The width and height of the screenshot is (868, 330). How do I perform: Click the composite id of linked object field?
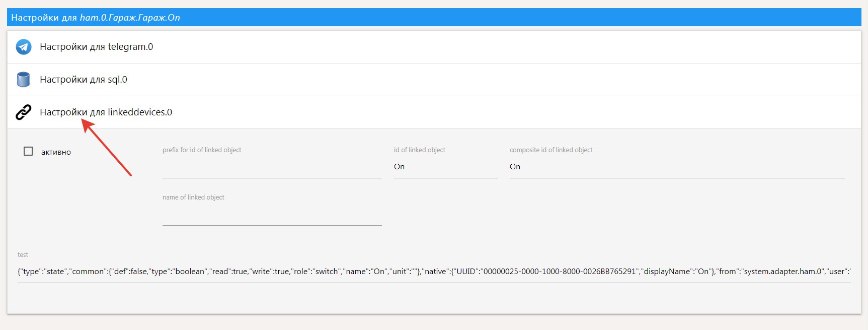[x=677, y=167]
